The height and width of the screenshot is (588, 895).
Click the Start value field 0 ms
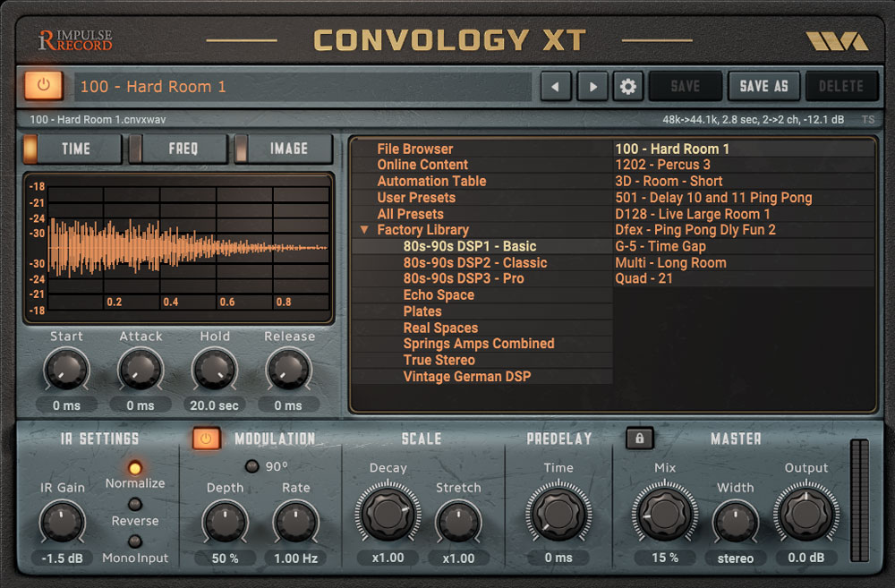click(66, 405)
